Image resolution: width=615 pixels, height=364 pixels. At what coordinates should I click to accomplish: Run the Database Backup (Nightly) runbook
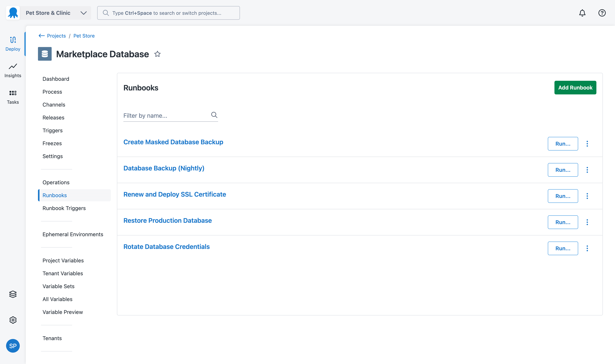click(x=563, y=170)
